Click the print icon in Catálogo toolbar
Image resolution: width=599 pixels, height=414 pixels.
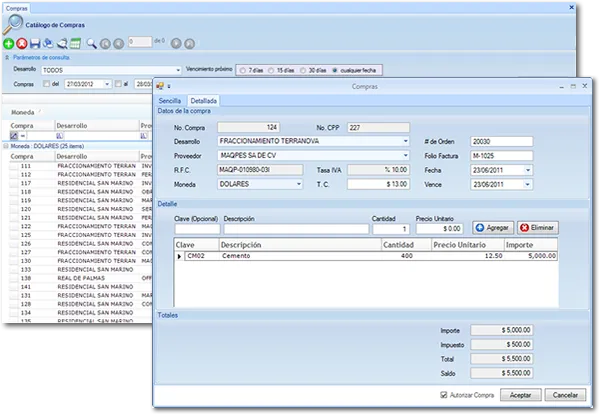(48, 44)
